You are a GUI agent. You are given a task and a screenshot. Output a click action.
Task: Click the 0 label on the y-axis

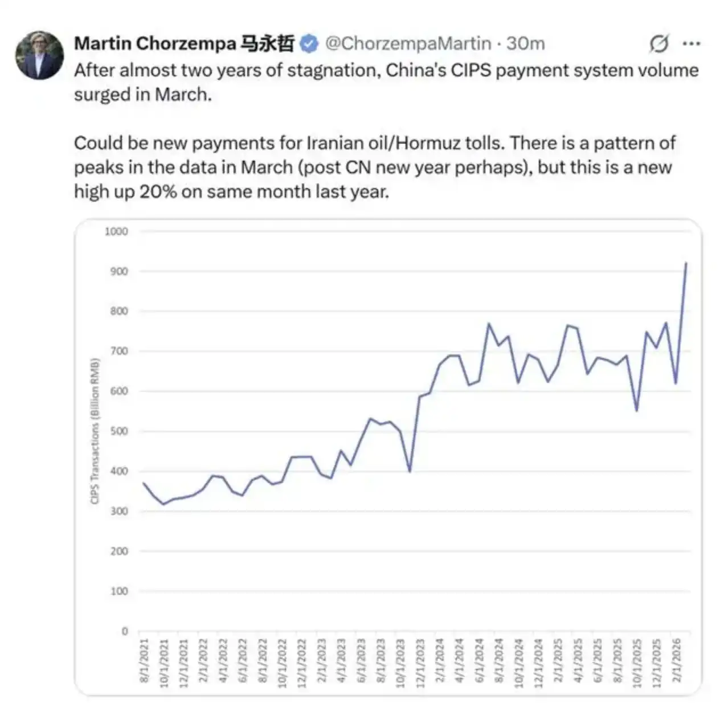(125, 631)
